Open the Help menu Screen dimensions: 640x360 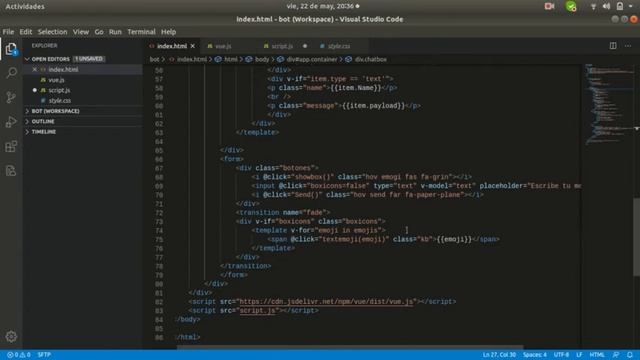tap(168, 32)
